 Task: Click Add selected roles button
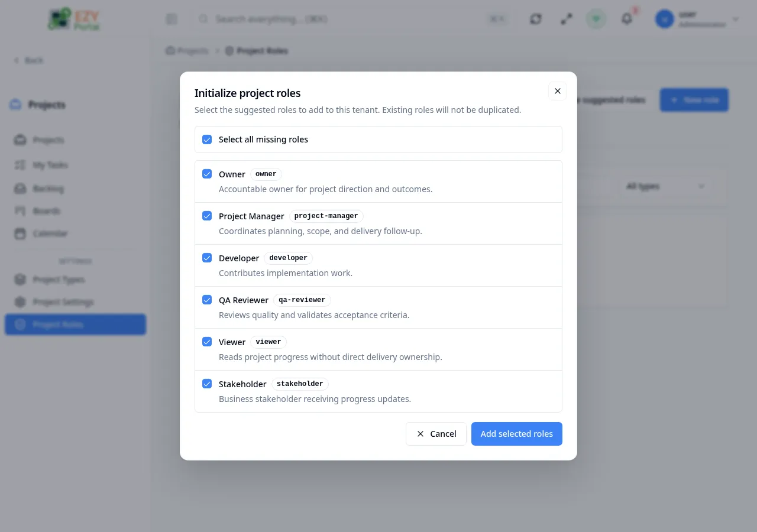point(517,434)
